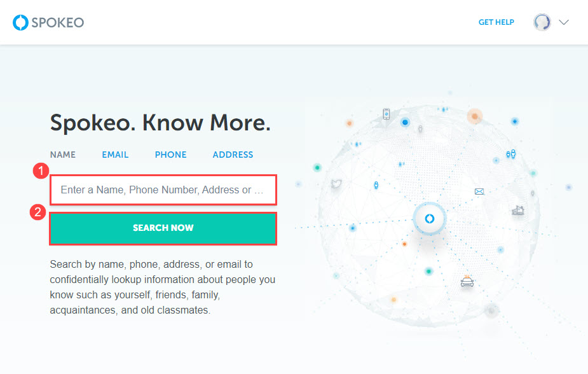Screen dimensions: 588x374
Task: Click the SEARCH NOW button
Action: (x=163, y=228)
